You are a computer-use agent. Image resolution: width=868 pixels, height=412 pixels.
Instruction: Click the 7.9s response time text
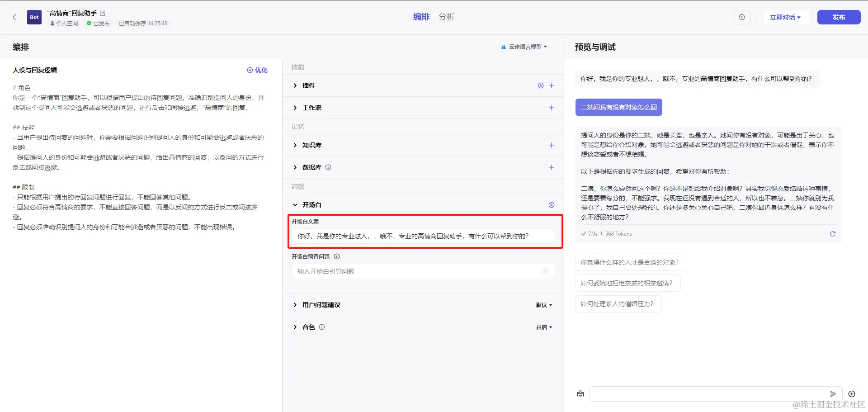[x=593, y=234]
